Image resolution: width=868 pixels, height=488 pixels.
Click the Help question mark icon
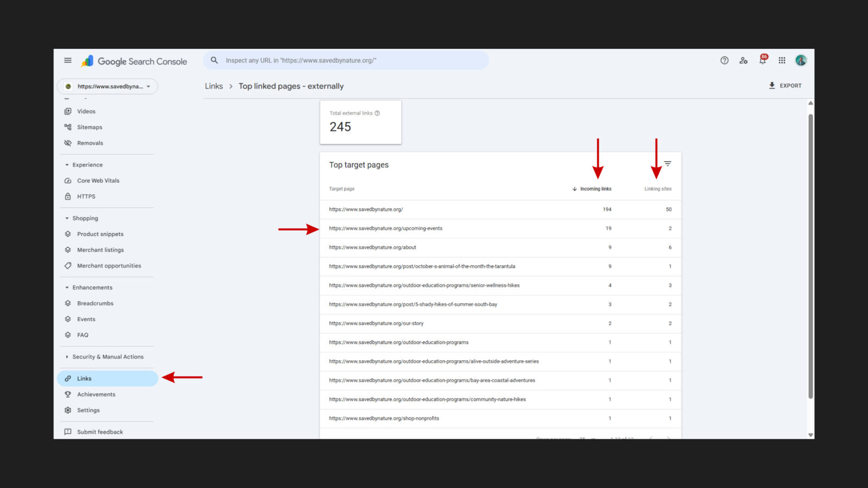coord(724,60)
